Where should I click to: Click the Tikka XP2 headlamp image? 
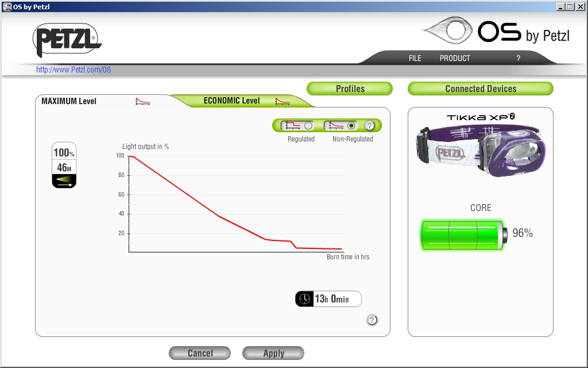tap(481, 151)
